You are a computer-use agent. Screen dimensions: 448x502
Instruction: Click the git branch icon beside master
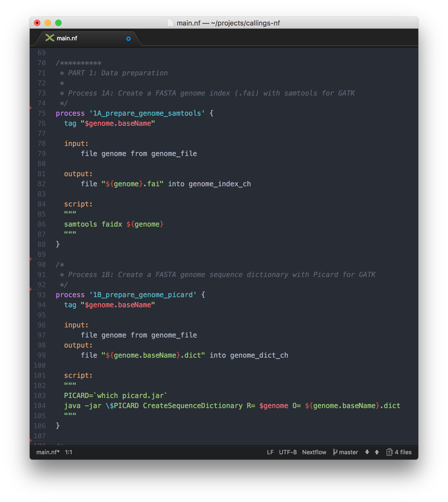click(x=335, y=452)
